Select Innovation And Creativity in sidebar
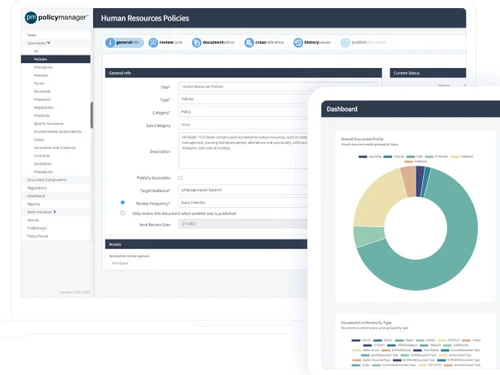 click(55, 147)
